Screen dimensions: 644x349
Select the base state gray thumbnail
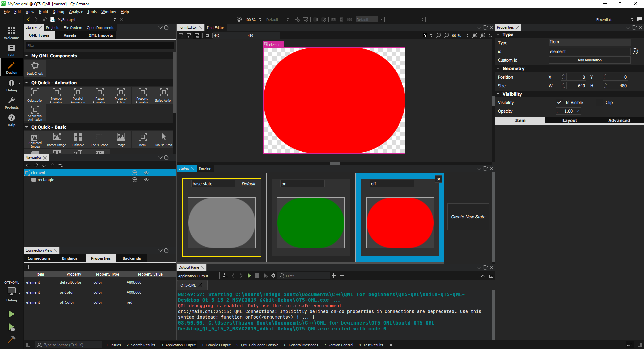click(222, 223)
